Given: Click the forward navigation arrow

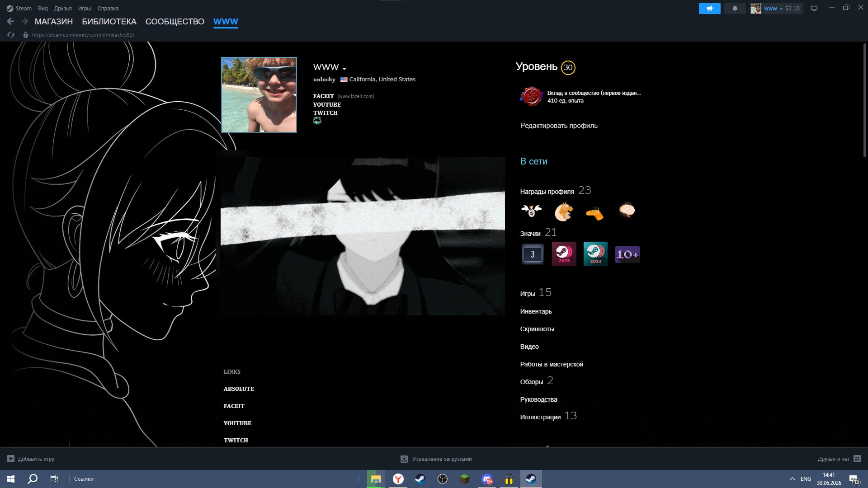Looking at the screenshot, I should click(25, 21).
